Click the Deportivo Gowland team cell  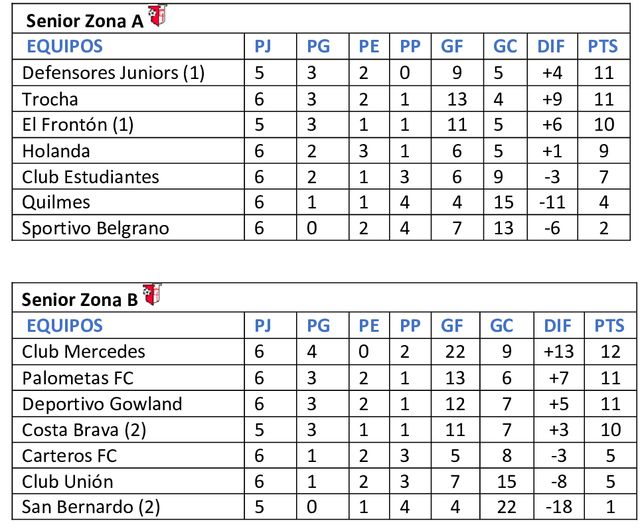[x=102, y=404]
